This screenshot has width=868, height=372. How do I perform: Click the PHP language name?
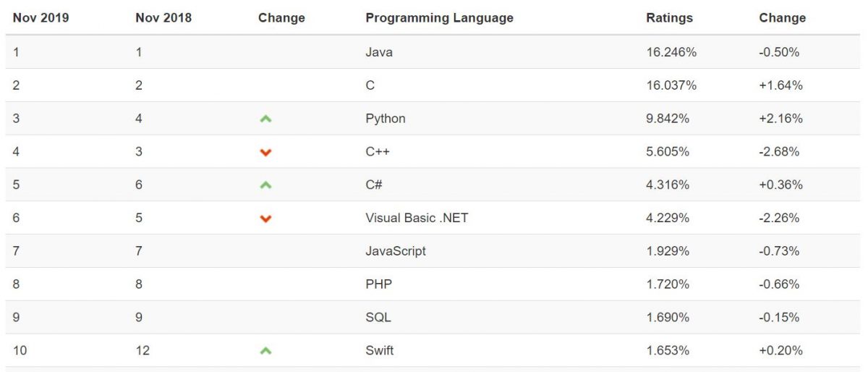pyautogui.click(x=379, y=284)
